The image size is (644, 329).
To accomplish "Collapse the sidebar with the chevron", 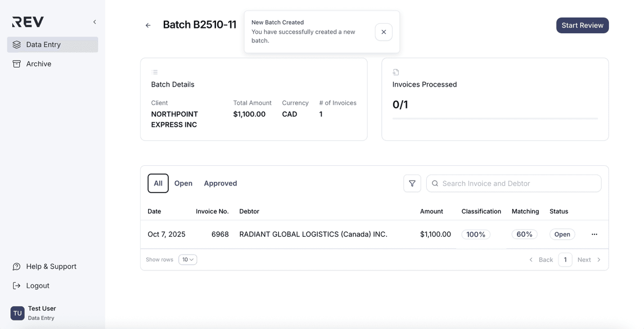I will 95,22.
